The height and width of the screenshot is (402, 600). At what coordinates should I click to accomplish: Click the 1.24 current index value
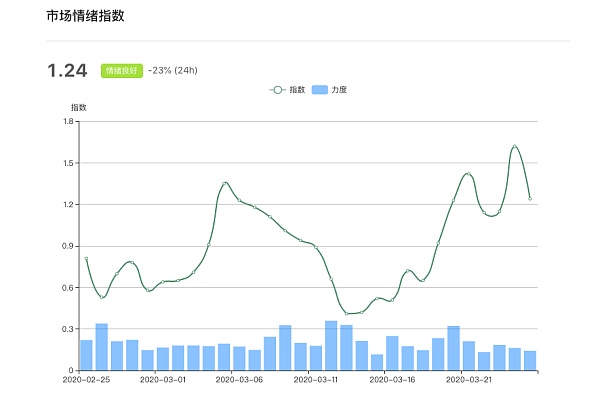click(x=67, y=70)
